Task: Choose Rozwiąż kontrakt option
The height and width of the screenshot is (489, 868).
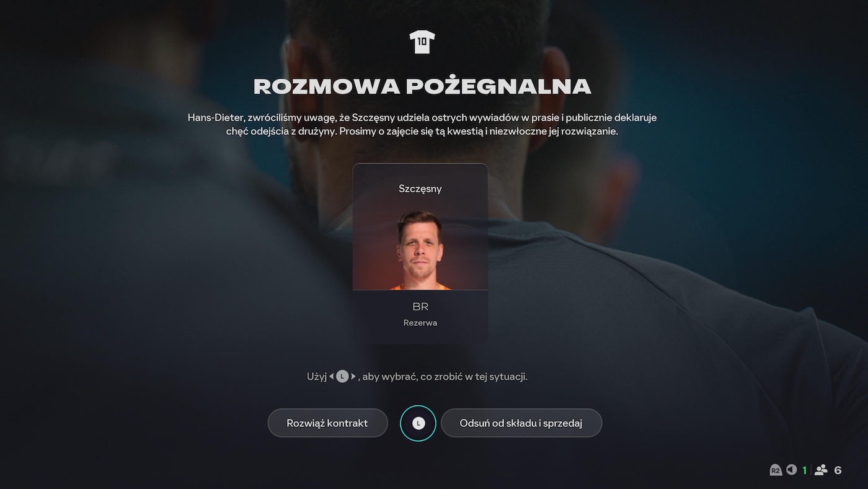Action: tap(327, 423)
